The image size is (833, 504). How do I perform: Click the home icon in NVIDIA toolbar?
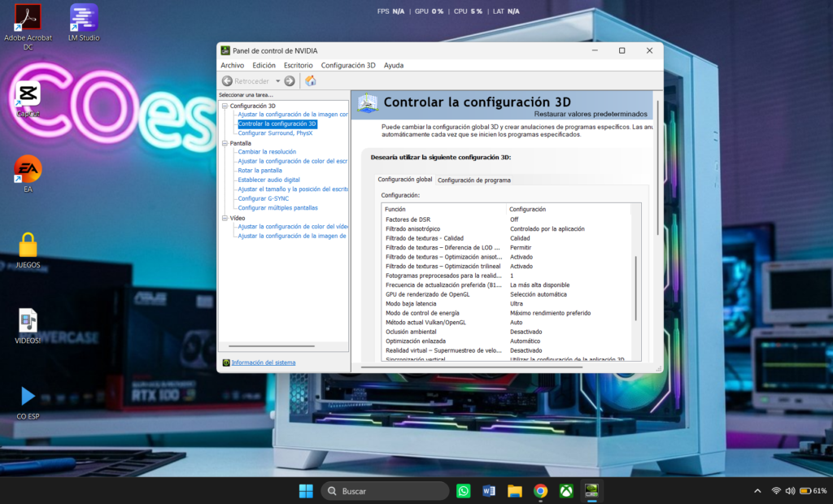311,80
